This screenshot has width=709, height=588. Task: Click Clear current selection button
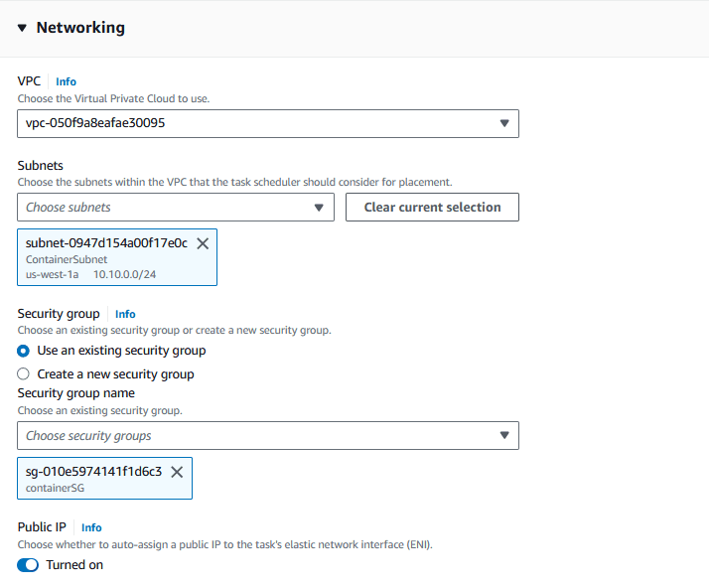click(x=432, y=208)
